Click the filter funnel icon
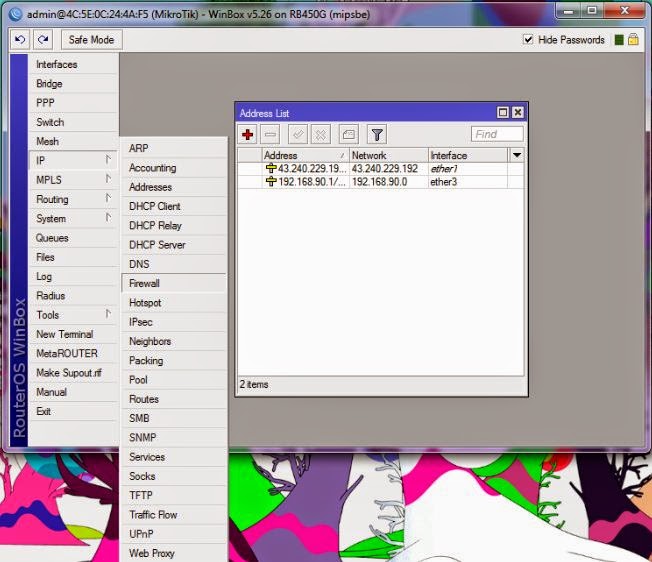 pos(377,135)
